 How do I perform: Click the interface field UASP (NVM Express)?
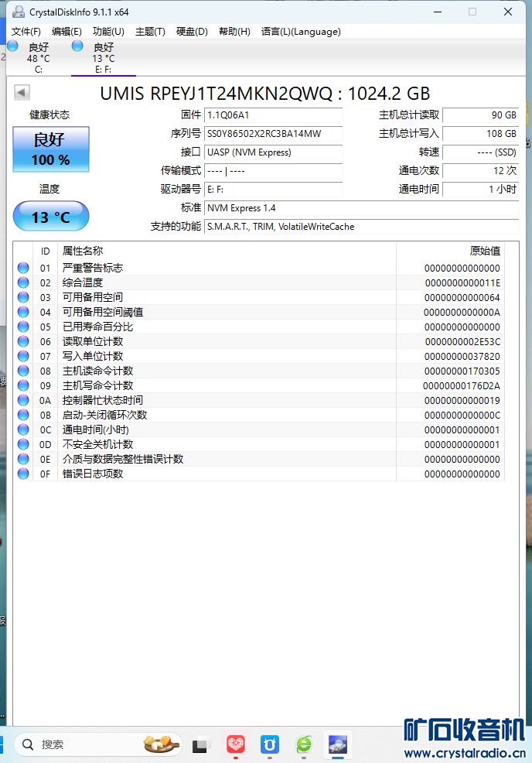click(273, 152)
